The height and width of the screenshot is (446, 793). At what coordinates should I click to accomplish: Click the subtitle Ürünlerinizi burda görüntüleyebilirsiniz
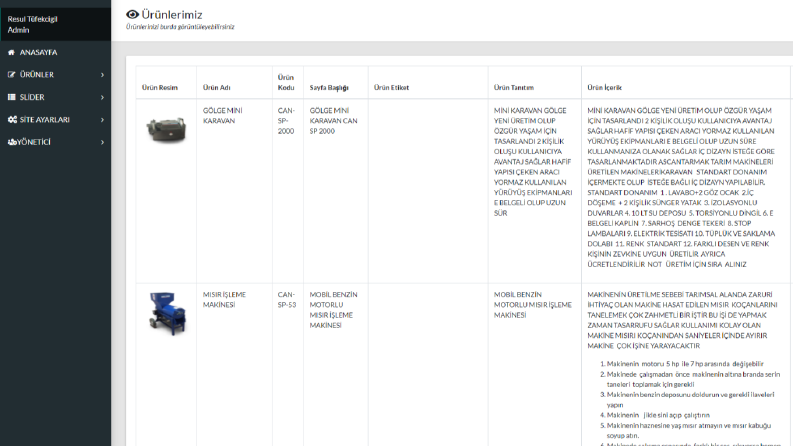pos(180,27)
